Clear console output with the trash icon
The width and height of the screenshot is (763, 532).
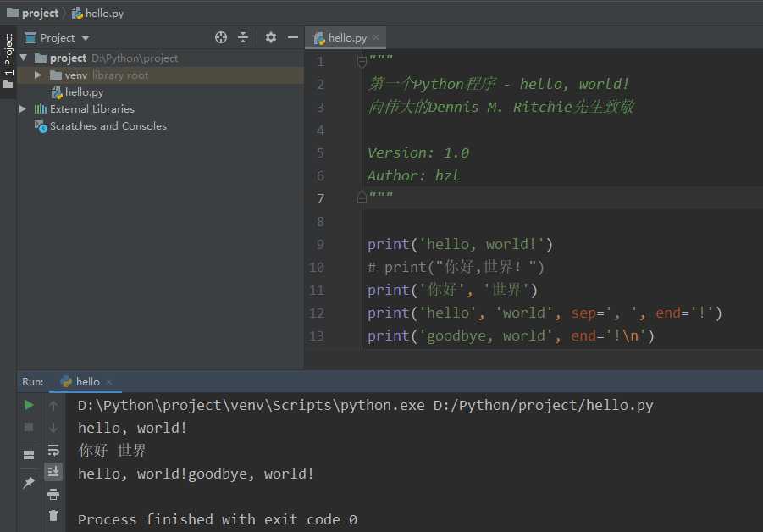tap(53, 515)
